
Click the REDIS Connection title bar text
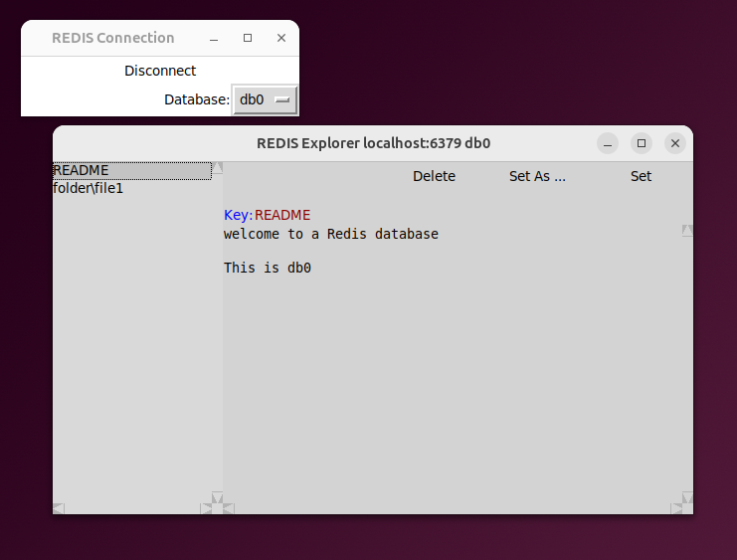pyautogui.click(x=112, y=38)
